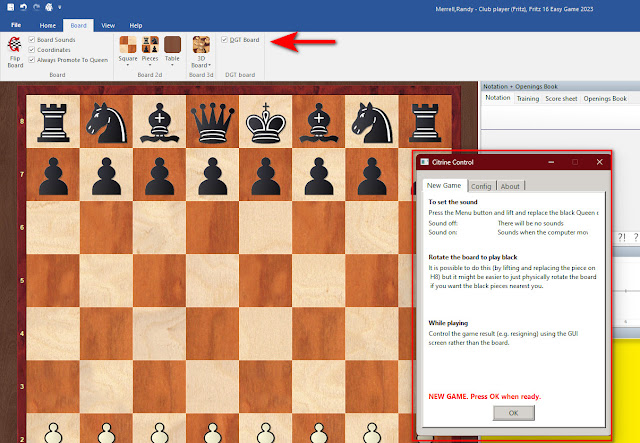Select the black king on e8
640x443 pixels.
[x=266, y=122]
